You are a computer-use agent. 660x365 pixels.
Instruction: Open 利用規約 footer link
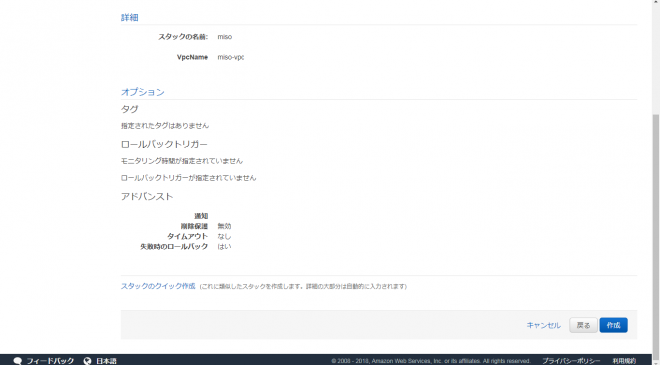tap(624, 361)
